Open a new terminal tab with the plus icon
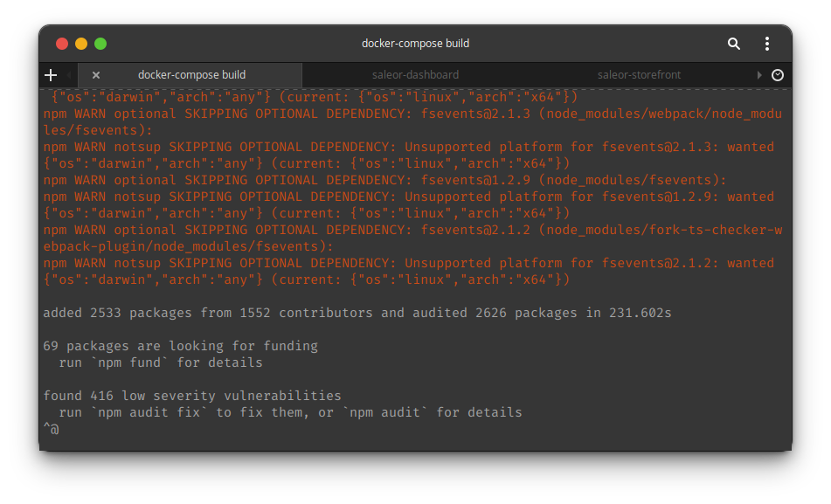The height and width of the screenshot is (504, 831). click(50, 75)
